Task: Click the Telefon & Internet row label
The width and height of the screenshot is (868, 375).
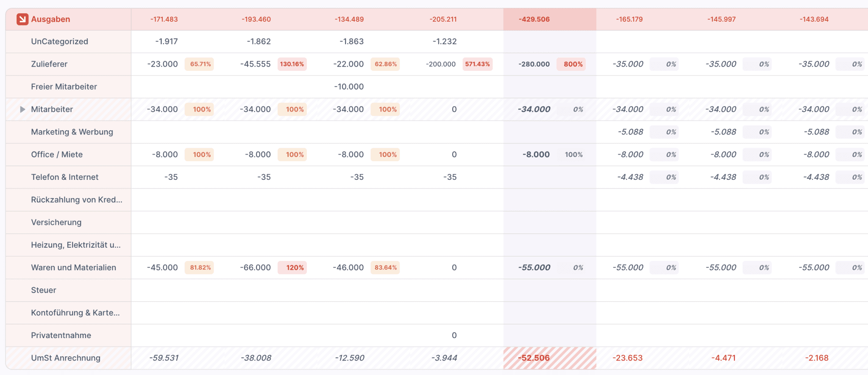Action: (64, 177)
